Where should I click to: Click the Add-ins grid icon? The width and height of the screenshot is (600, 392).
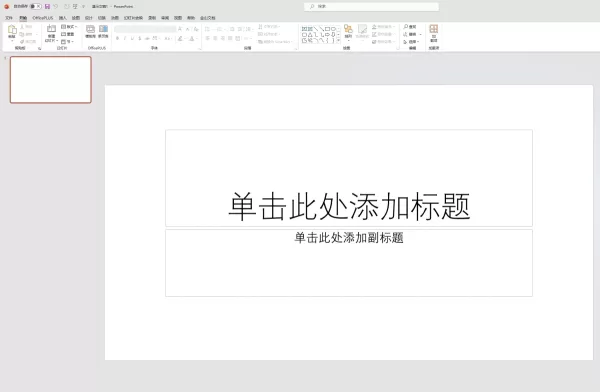[434, 29]
